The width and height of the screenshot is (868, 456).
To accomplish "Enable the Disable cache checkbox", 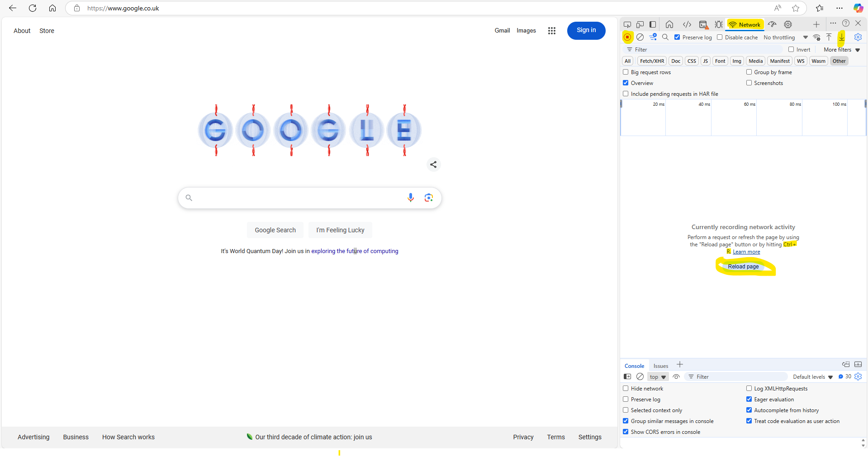I will (720, 37).
